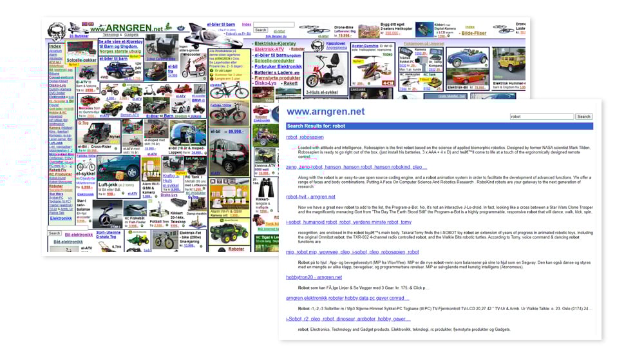This screenshot has height=363, width=644.
Task: Open the Solcelle-produkter category link
Action: coord(274,61)
